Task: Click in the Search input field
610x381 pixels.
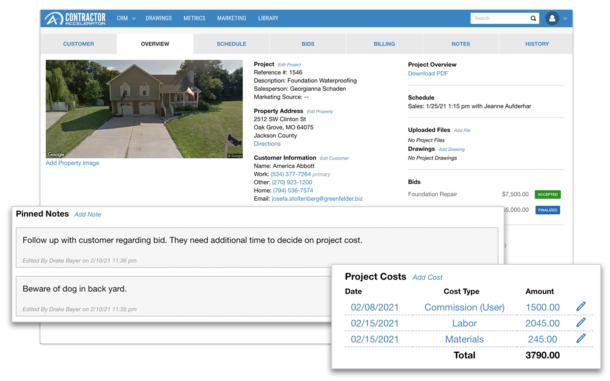Action: pyautogui.click(x=500, y=18)
